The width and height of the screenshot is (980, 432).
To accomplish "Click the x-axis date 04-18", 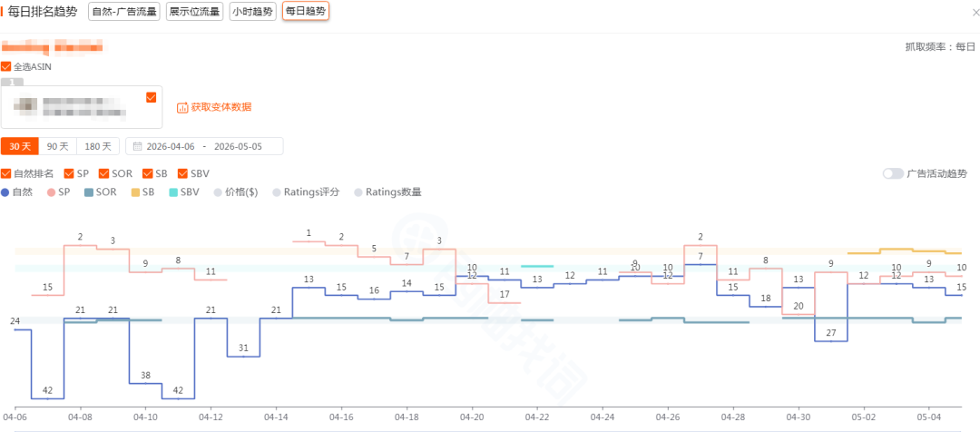I will [x=407, y=417].
